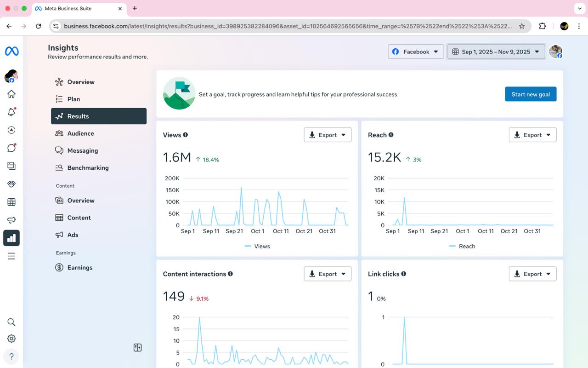
Task: Select Audience in Insights menu
Action: [x=80, y=133]
